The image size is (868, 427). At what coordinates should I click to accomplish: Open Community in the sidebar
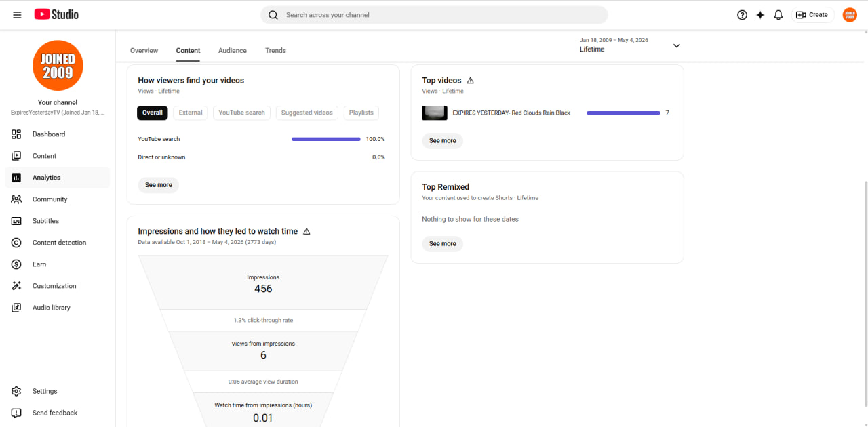[58, 199]
